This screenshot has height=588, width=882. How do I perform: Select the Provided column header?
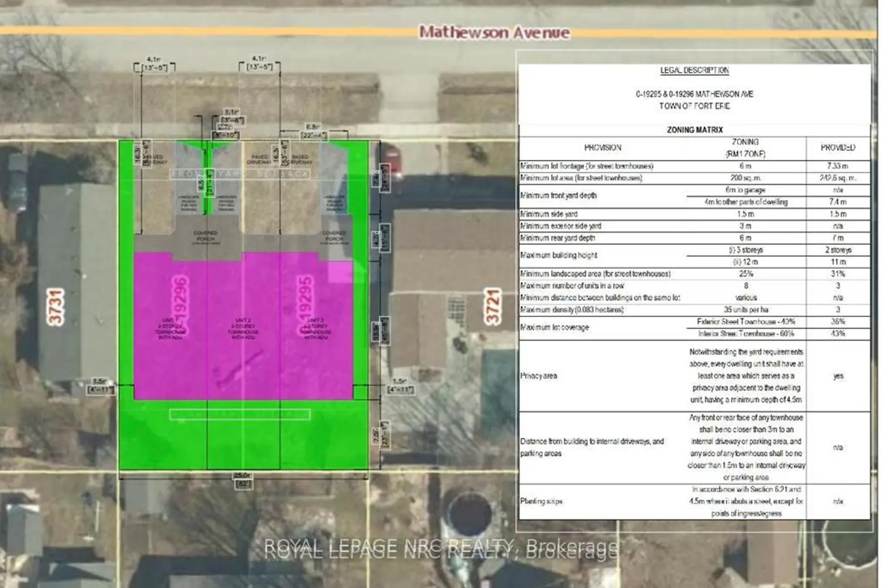point(838,148)
